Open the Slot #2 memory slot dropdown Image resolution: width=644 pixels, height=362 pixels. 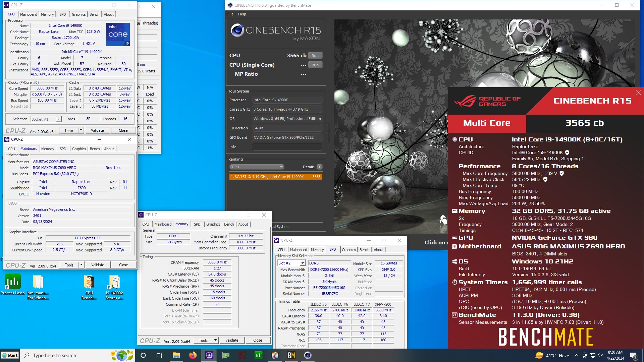(x=291, y=263)
